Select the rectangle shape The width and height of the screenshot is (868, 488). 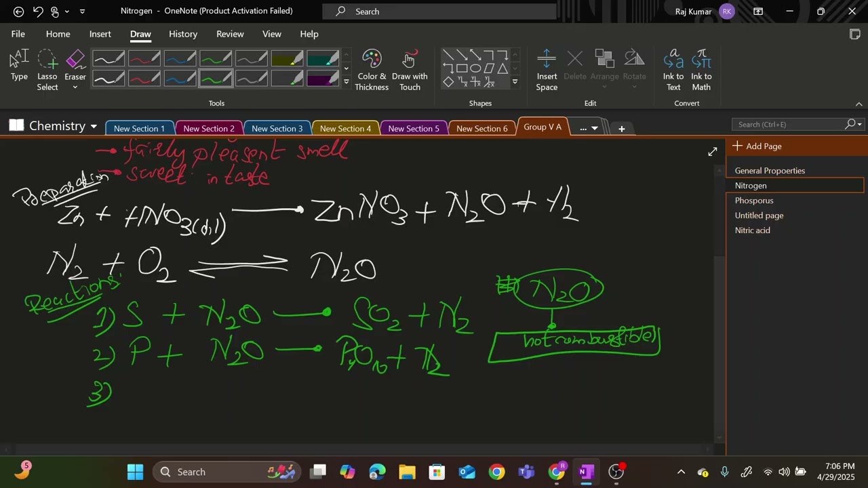click(x=462, y=68)
